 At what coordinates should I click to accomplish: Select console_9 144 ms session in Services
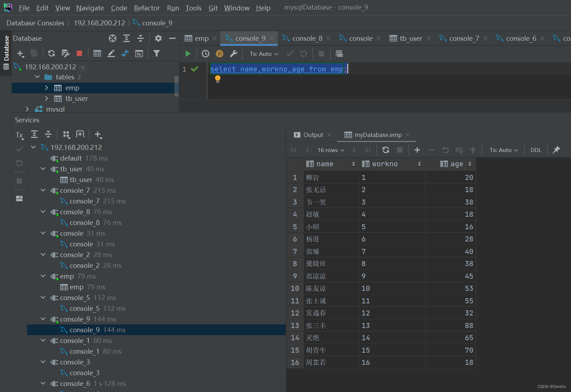(x=156, y=330)
